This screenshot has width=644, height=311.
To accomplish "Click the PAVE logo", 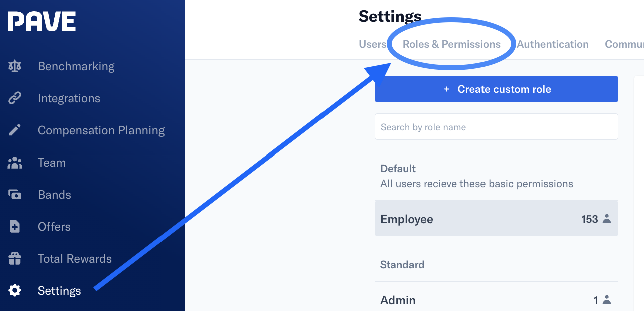I will coord(42,21).
